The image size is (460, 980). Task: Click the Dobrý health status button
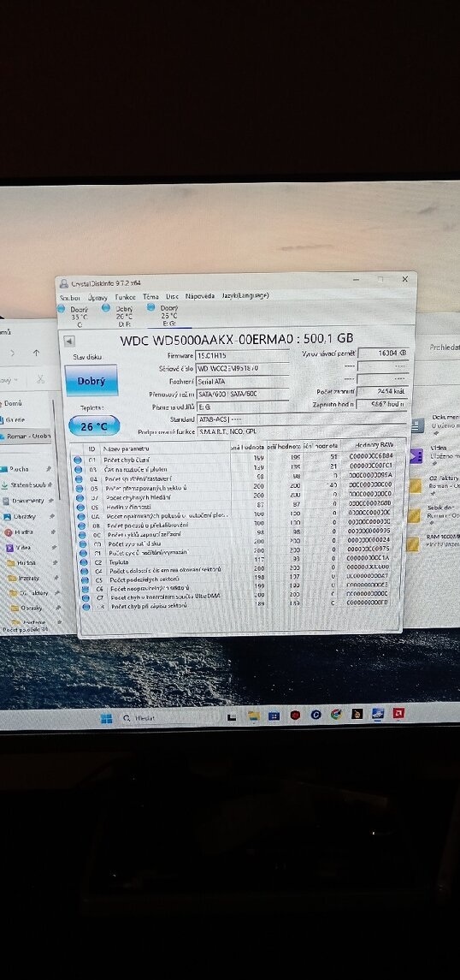pyautogui.click(x=91, y=381)
